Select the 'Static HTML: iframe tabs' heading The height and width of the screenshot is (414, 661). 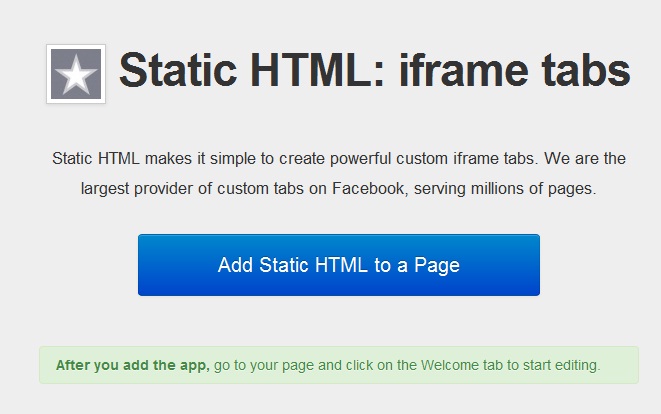[x=375, y=70]
